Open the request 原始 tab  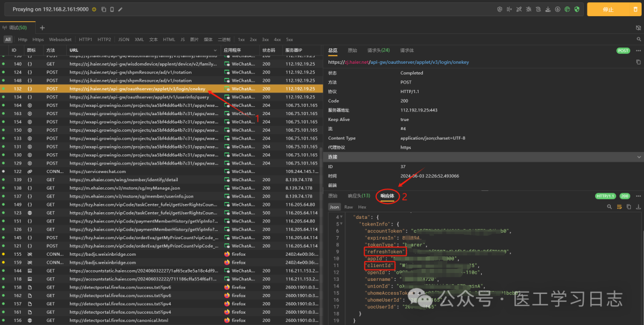(x=352, y=51)
